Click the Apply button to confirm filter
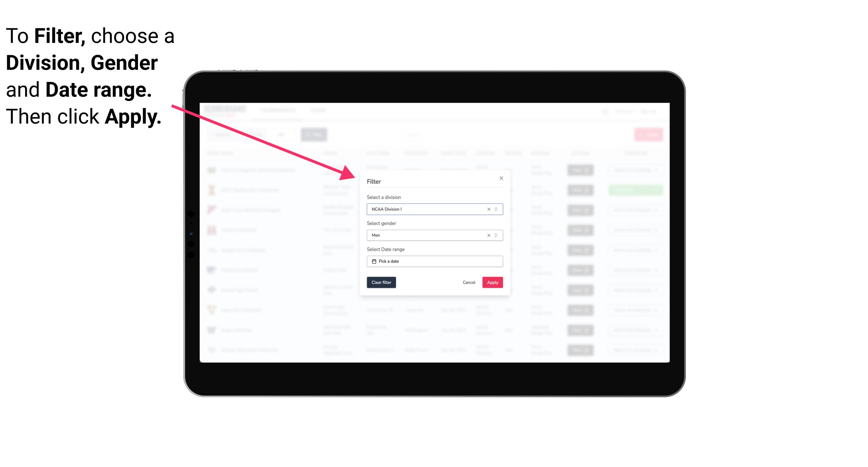This screenshot has height=467, width=868. pos(492,283)
